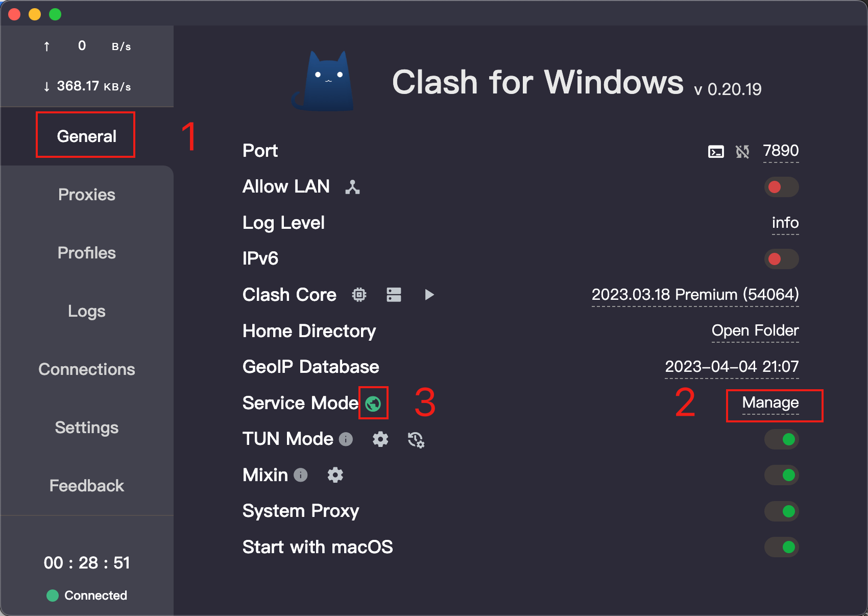This screenshot has height=616, width=868.
Task: Click the network icon beside Allow LAN
Action: (352, 187)
